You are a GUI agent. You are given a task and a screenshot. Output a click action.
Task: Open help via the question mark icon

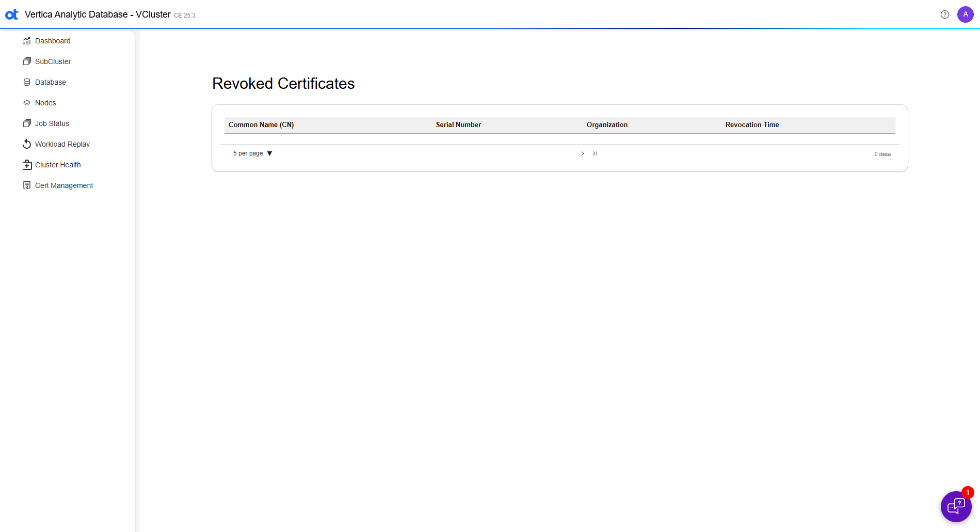click(944, 14)
